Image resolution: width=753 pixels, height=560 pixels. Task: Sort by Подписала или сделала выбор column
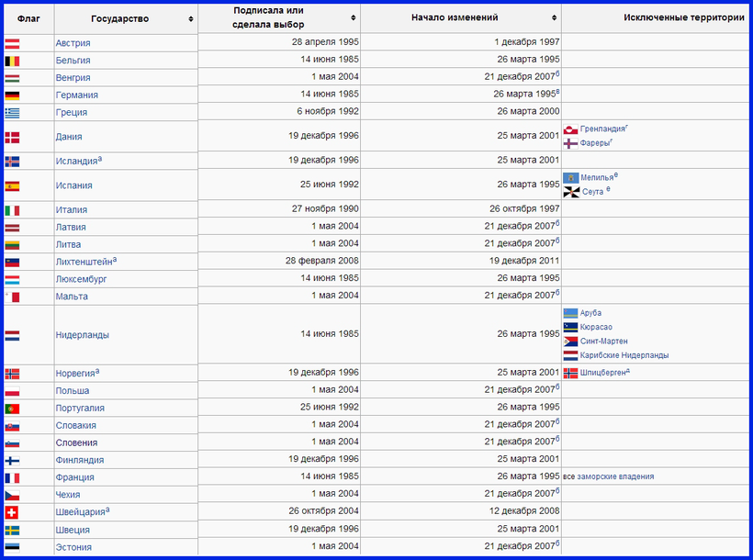[x=353, y=17]
